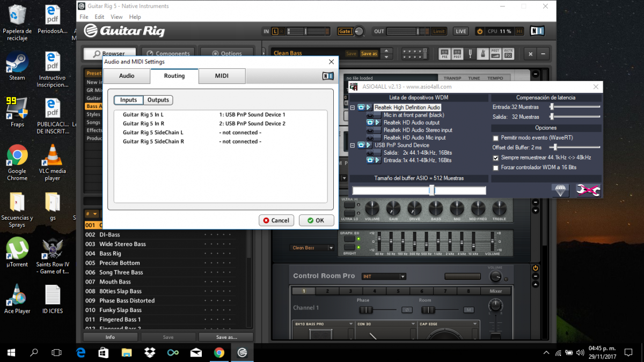Switch to the Outputs routing view
Image resolution: width=644 pixels, height=362 pixels.
tap(158, 100)
